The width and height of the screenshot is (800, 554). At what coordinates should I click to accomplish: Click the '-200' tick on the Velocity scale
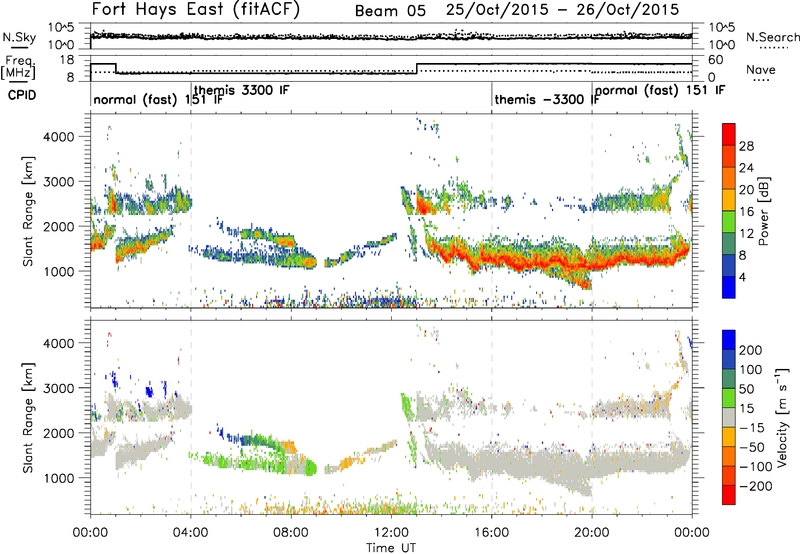pyautogui.click(x=756, y=486)
